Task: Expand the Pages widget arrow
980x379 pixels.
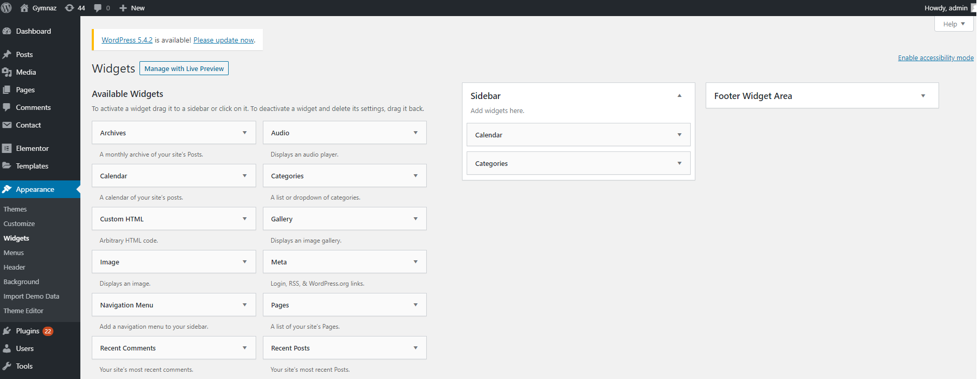Action: [415, 305]
